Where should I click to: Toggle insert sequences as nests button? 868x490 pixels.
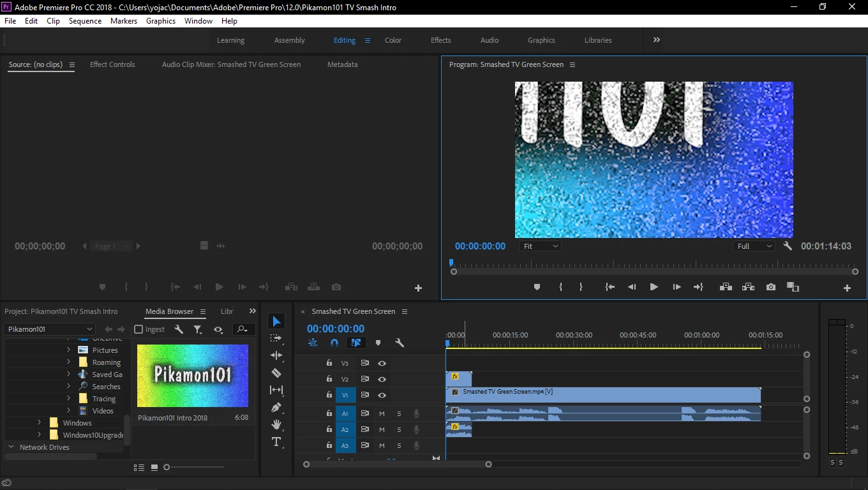click(x=313, y=343)
